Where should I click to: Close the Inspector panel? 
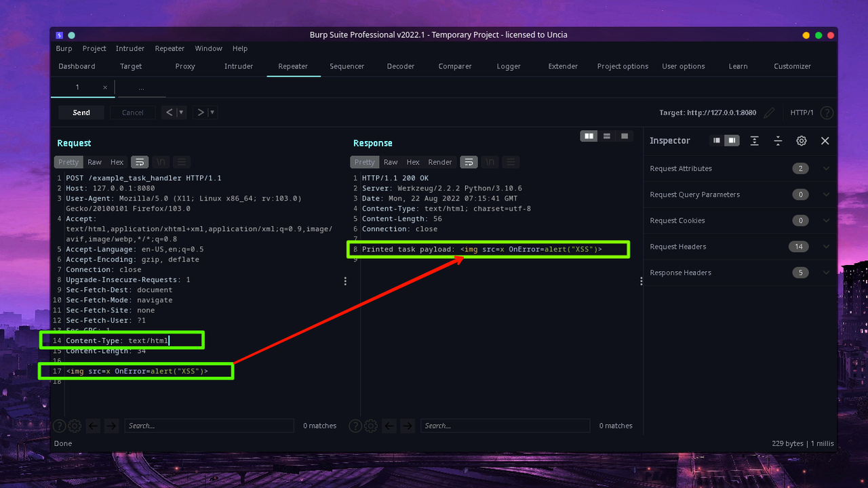click(825, 140)
